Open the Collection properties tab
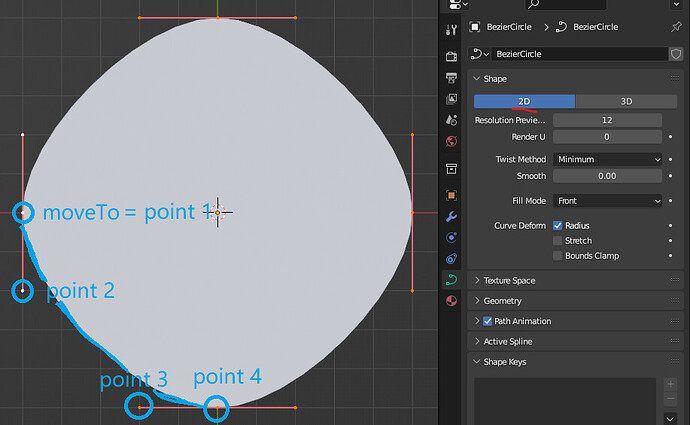Viewport: 690px width, 425px height. point(451,169)
